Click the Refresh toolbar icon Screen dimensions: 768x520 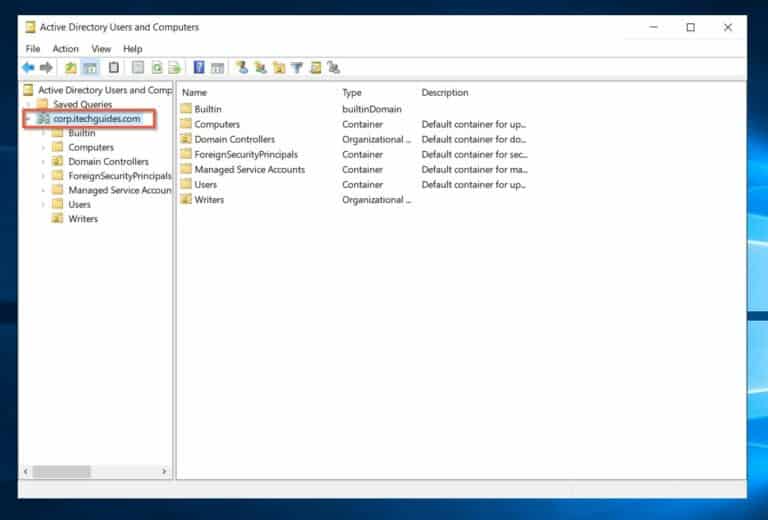point(157,68)
